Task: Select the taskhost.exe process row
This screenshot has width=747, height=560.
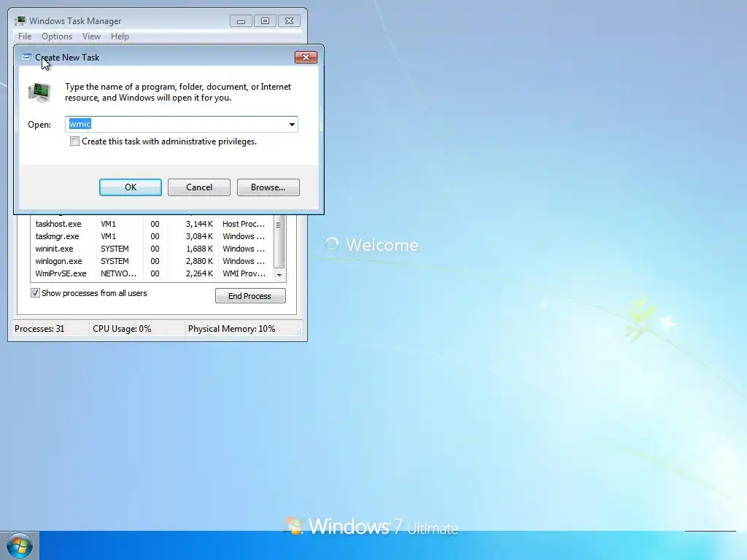Action: click(152, 224)
